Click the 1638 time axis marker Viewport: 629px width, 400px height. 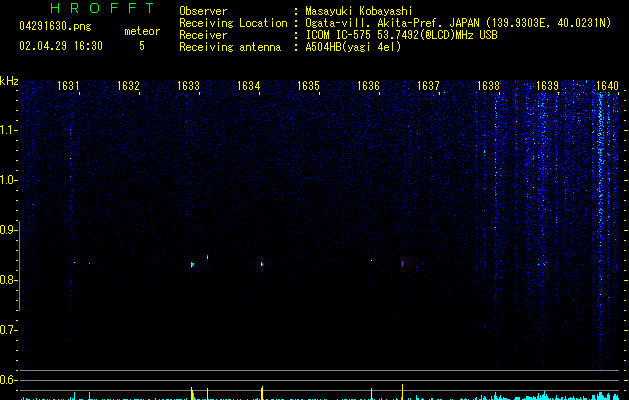488,86
